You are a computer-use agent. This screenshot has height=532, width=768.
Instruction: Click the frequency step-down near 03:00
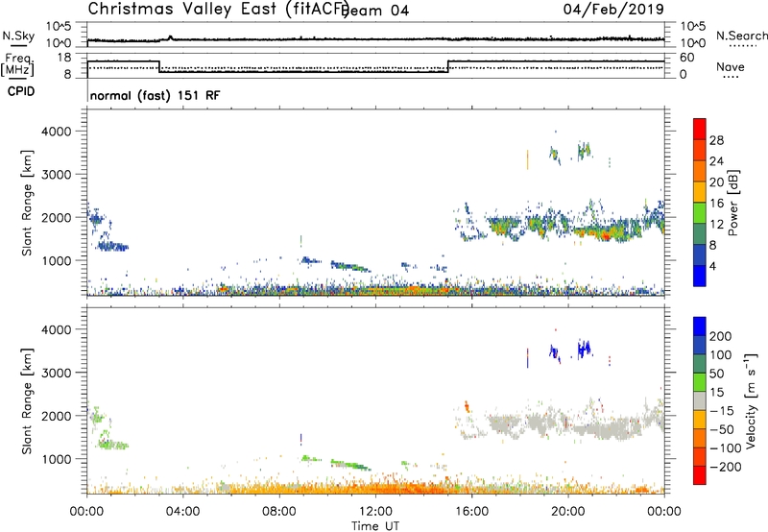click(x=159, y=66)
